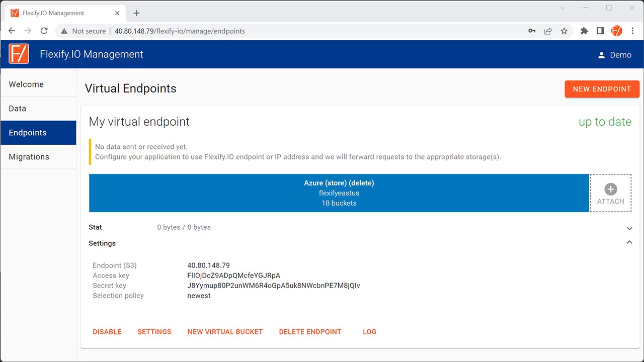Open the tab search chevron in title bar
644x362 pixels.
pos(562,8)
